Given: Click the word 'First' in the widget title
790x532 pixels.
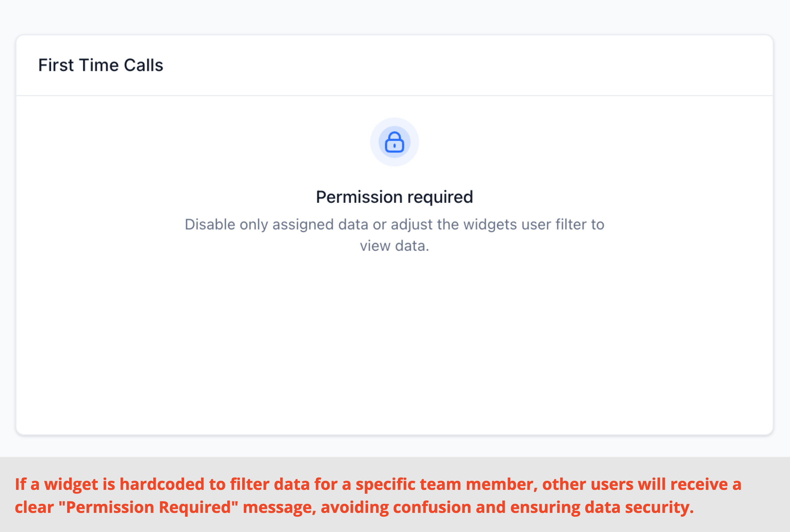Looking at the screenshot, I should (x=56, y=65).
